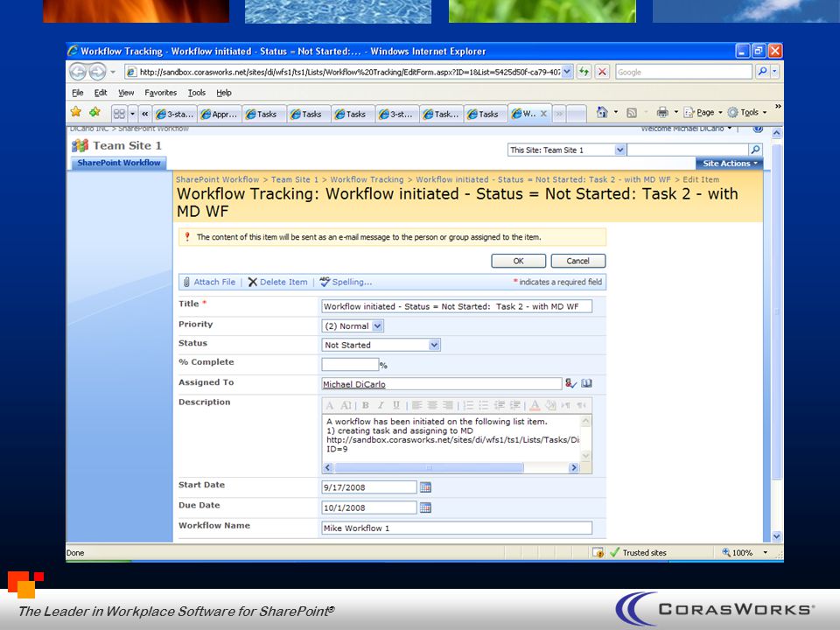Click the SharePoint Workflow breadcrumb link
The image size is (840, 630).
pyautogui.click(x=218, y=179)
